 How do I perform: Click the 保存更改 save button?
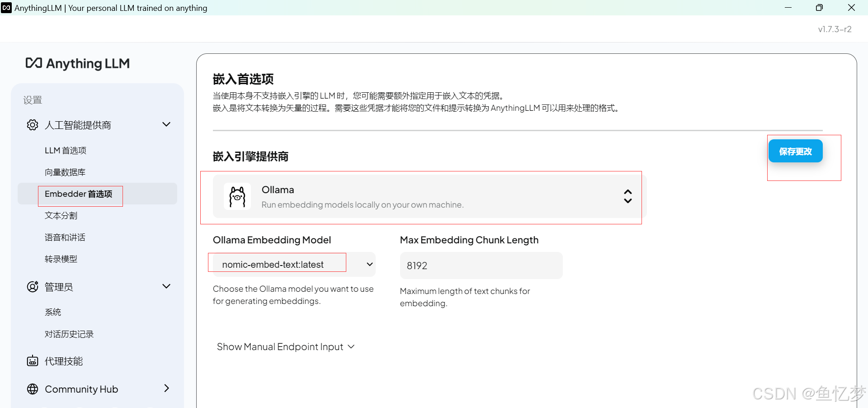(x=796, y=151)
